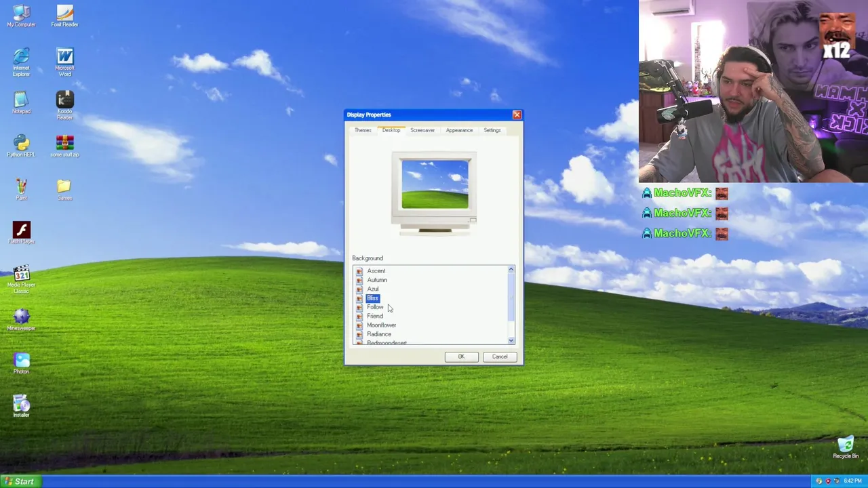This screenshot has height=488, width=868.
Task: Pick the Friend background entry
Action: [x=374, y=316]
